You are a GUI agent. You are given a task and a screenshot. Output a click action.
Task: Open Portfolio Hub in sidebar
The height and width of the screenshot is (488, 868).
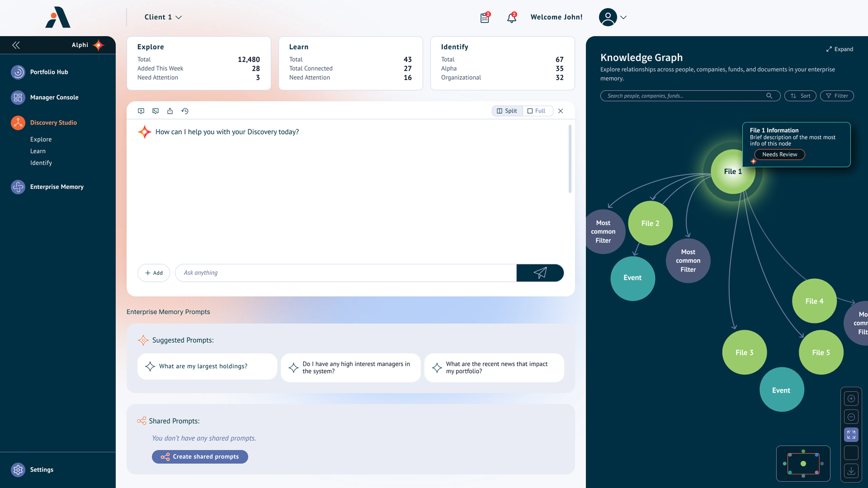click(49, 72)
